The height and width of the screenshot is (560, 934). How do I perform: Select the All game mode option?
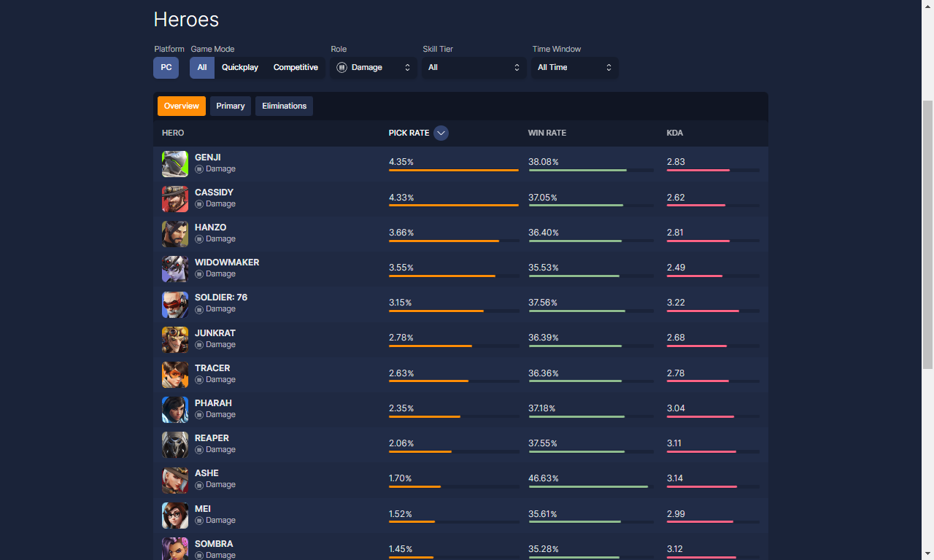pyautogui.click(x=202, y=68)
